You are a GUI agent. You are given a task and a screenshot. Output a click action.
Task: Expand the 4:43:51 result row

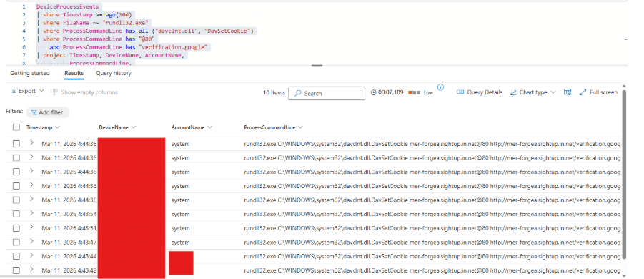[x=31, y=227]
